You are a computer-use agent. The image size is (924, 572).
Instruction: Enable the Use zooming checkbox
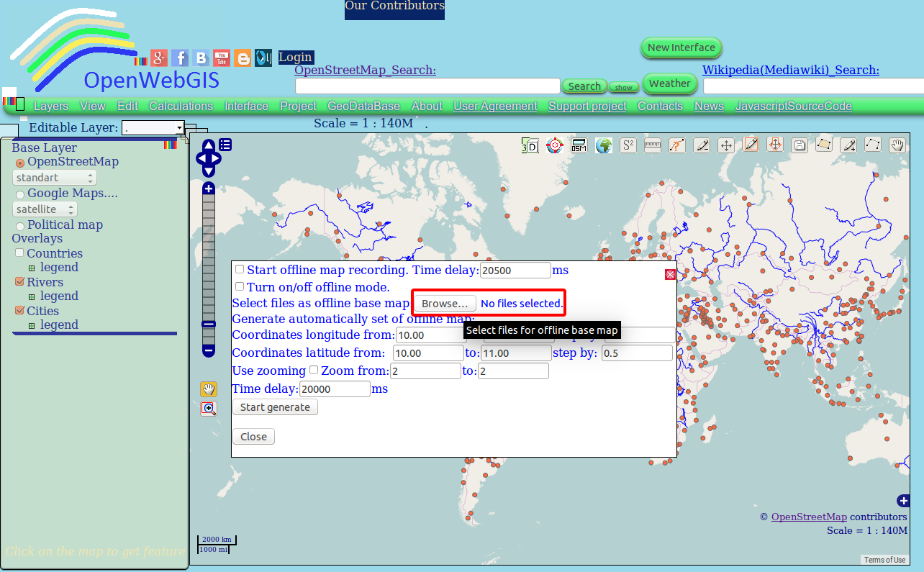coord(314,370)
